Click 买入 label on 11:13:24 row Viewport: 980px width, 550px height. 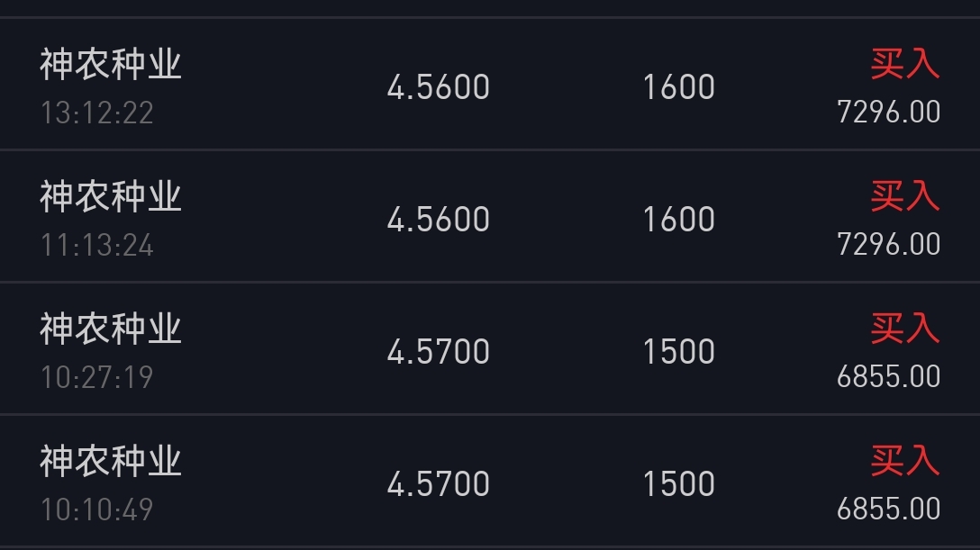[905, 196]
